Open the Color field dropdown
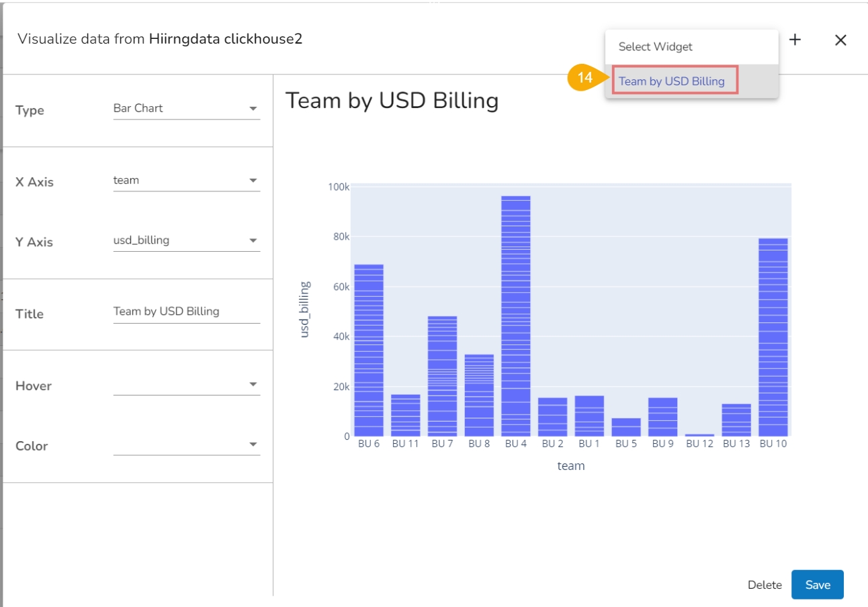868x607 pixels. tap(186, 445)
